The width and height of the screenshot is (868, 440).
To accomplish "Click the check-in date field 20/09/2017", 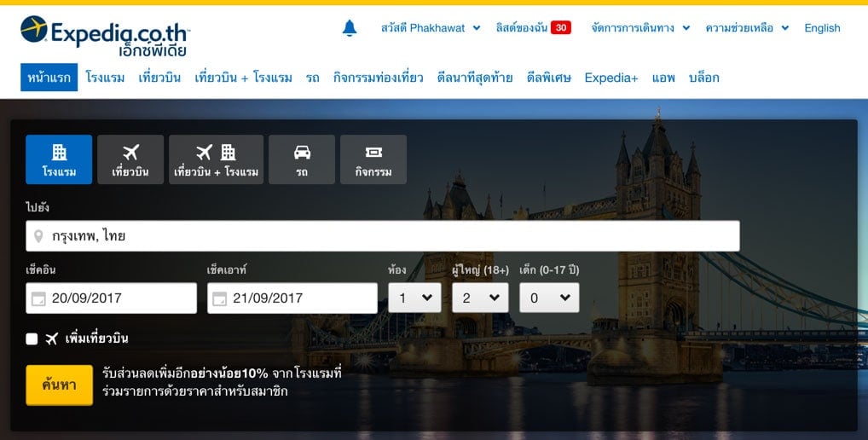I will pos(111,298).
